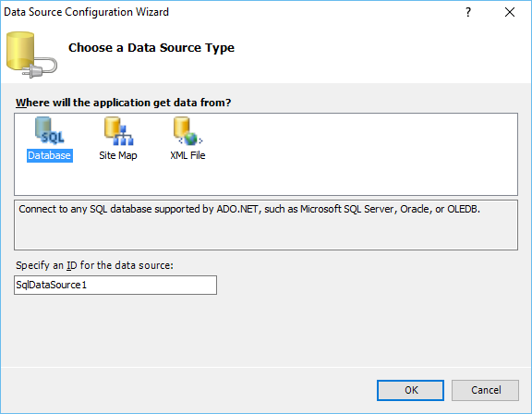Viewport: 532px width, 414px height.
Task: Click the Database label text
Action: (x=50, y=155)
